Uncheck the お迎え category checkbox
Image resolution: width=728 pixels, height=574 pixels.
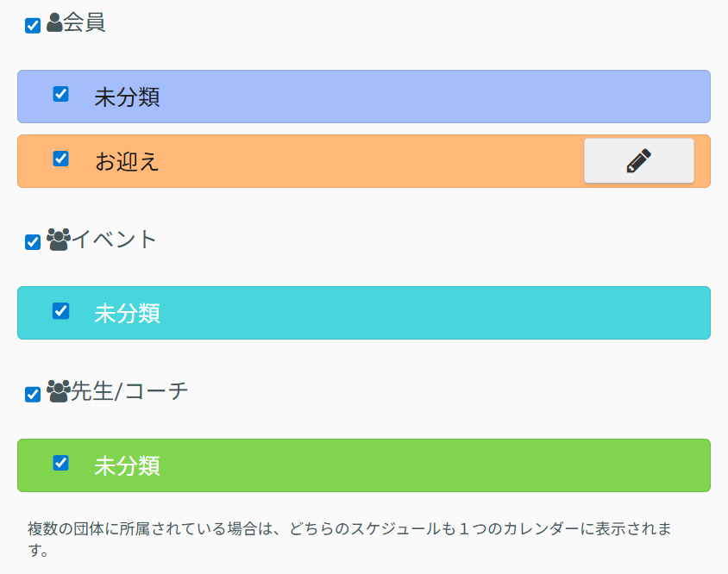60,159
